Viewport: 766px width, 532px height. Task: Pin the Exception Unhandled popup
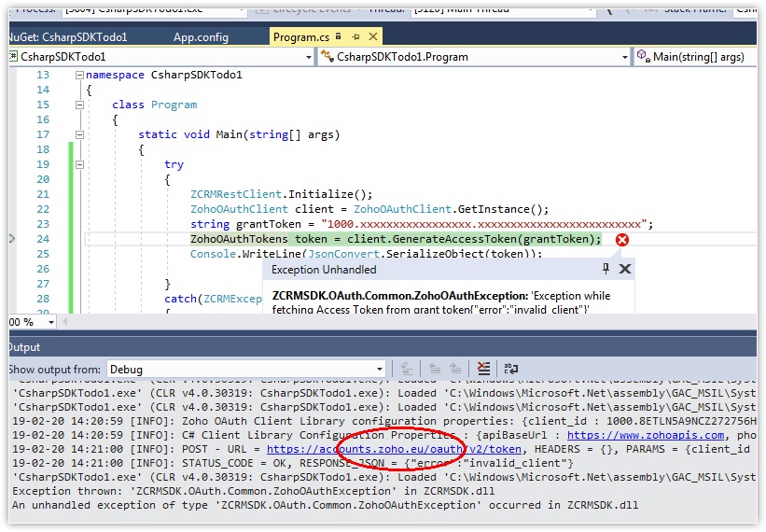pos(606,269)
